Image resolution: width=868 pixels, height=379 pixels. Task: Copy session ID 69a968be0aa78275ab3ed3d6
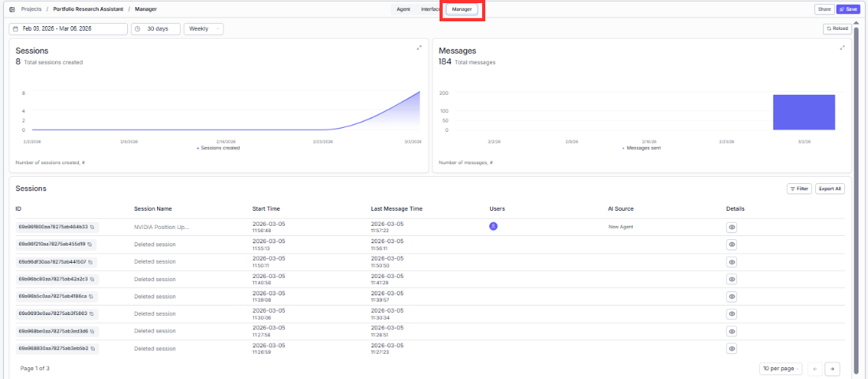point(92,331)
